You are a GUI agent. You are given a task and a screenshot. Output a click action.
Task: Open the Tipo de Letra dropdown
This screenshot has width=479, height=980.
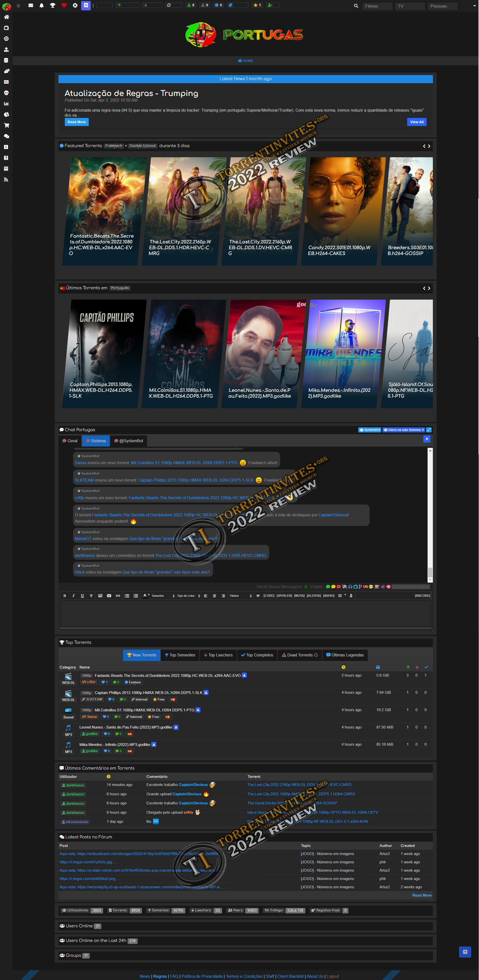click(188, 596)
